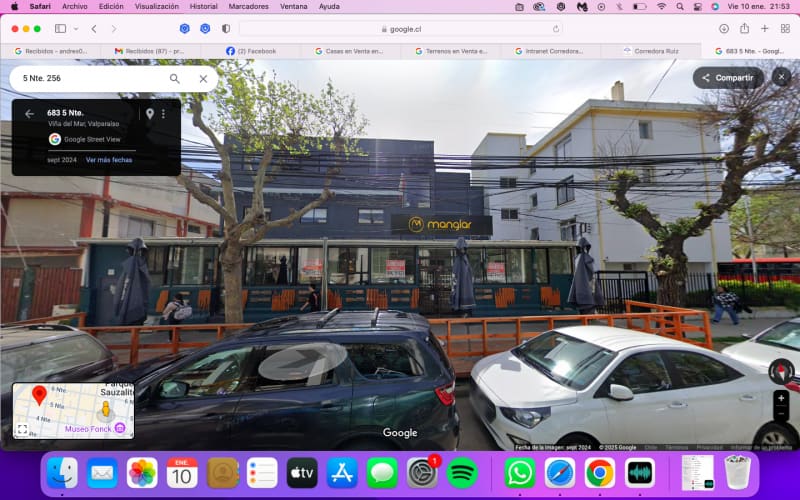Open the Edición menu

point(111,7)
